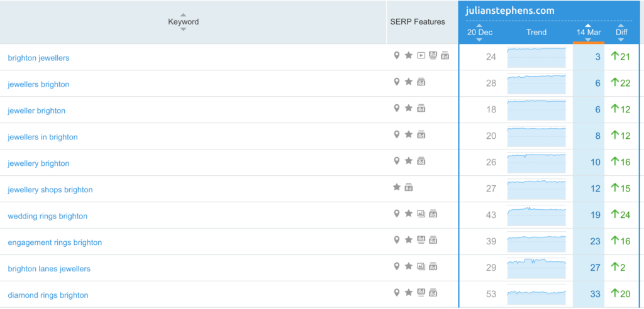Click the local pack pin for jewellers brighton

[x=396, y=82]
